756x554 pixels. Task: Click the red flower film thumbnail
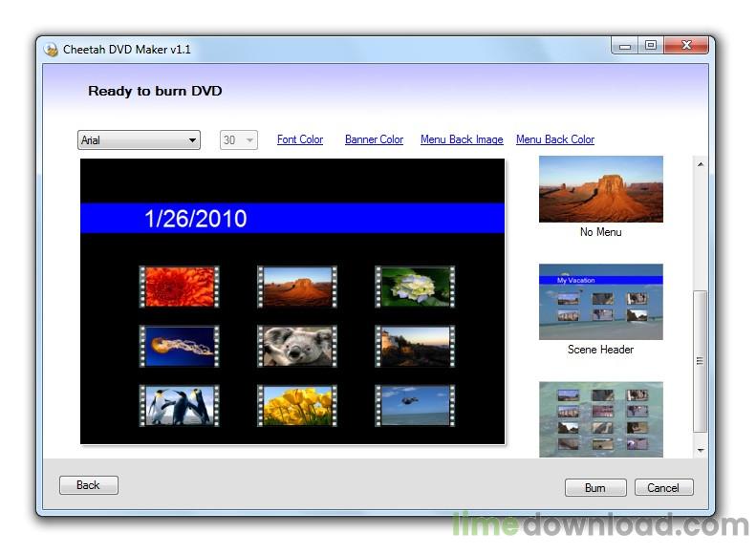(x=179, y=287)
